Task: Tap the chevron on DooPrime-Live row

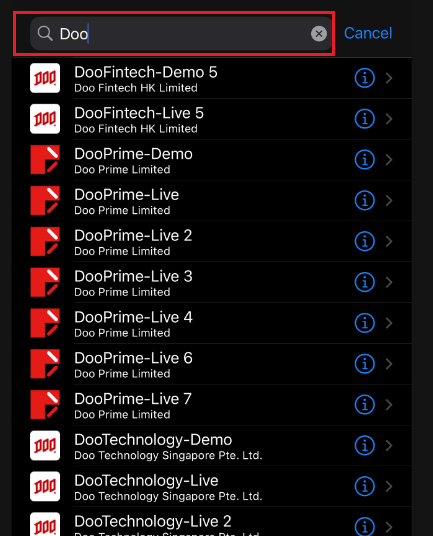Action: (389, 200)
